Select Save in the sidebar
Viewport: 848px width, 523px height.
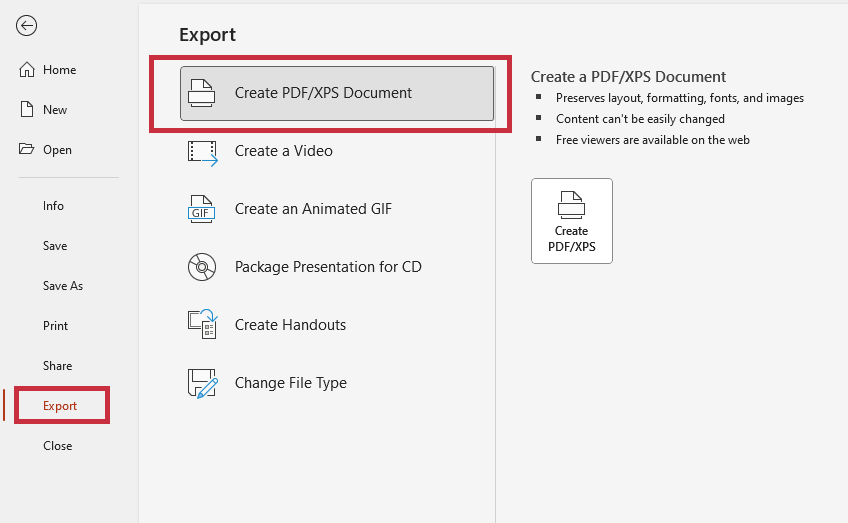(55, 246)
